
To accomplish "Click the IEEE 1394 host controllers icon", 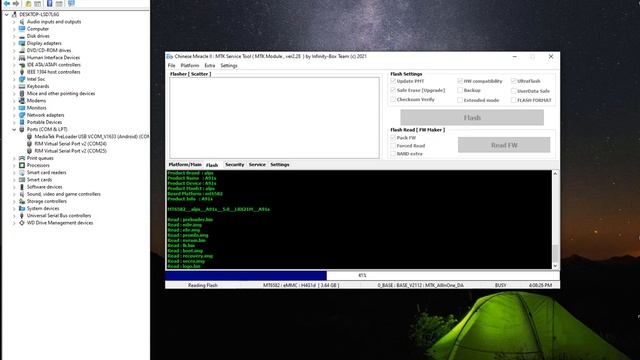I will click(22, 72).
